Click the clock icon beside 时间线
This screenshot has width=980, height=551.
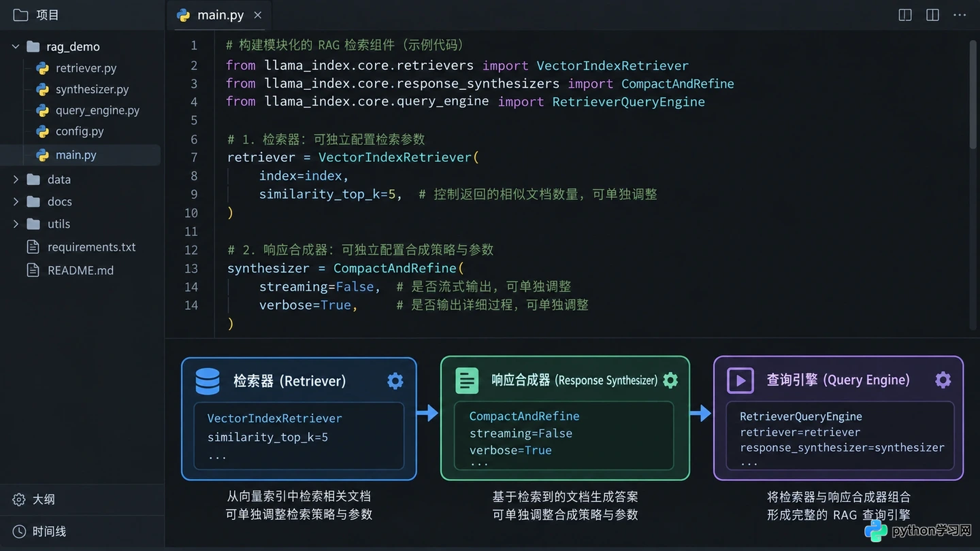[x=19, y=531]
